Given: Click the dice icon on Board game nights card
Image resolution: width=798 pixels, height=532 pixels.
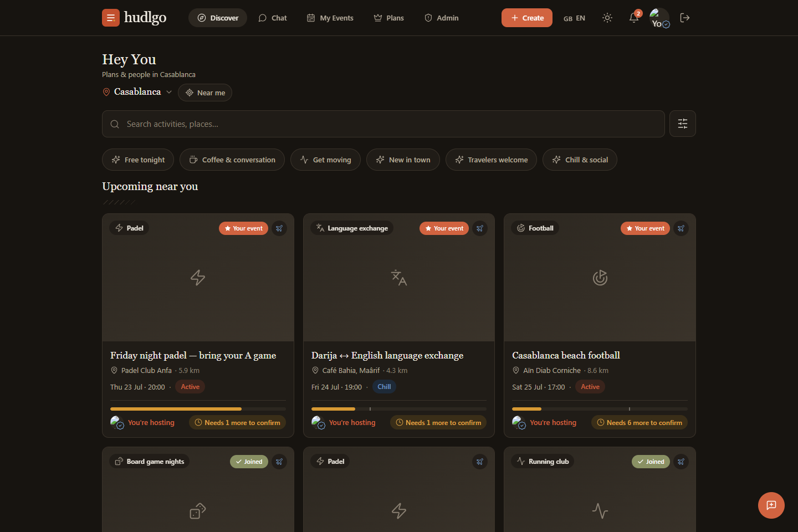Looking at the screenshot, I should (x=198, y=510).
